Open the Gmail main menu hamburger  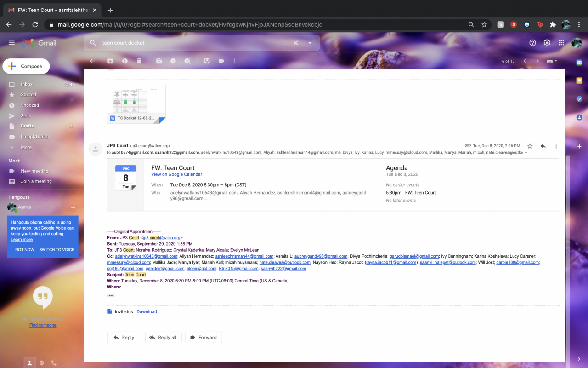click(11, 43)
